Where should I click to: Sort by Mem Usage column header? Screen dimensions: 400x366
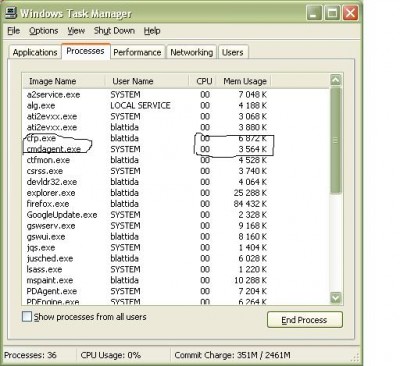(x=244, y=81)
